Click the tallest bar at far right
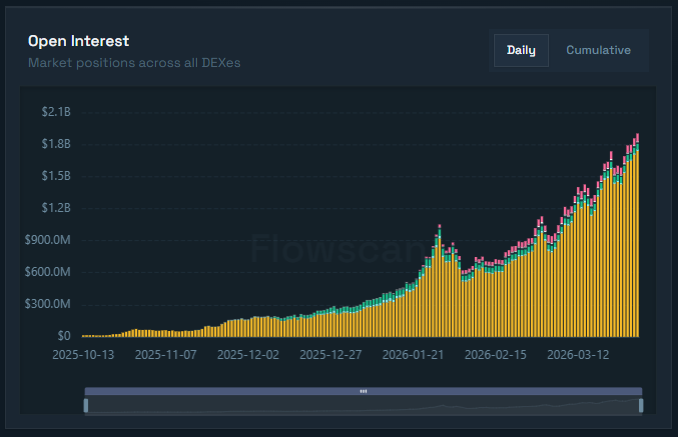Viewport: 678px width, 437px height. 637,240
